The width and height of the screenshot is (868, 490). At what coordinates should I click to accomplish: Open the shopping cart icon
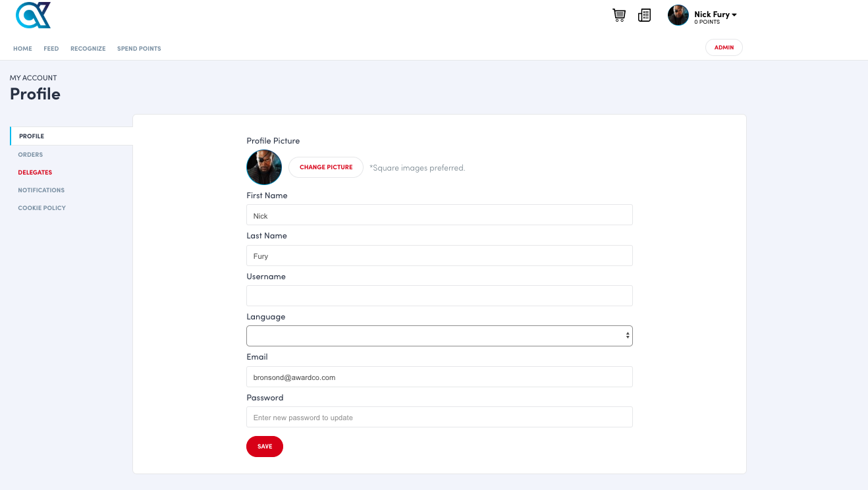pos(618,15)
